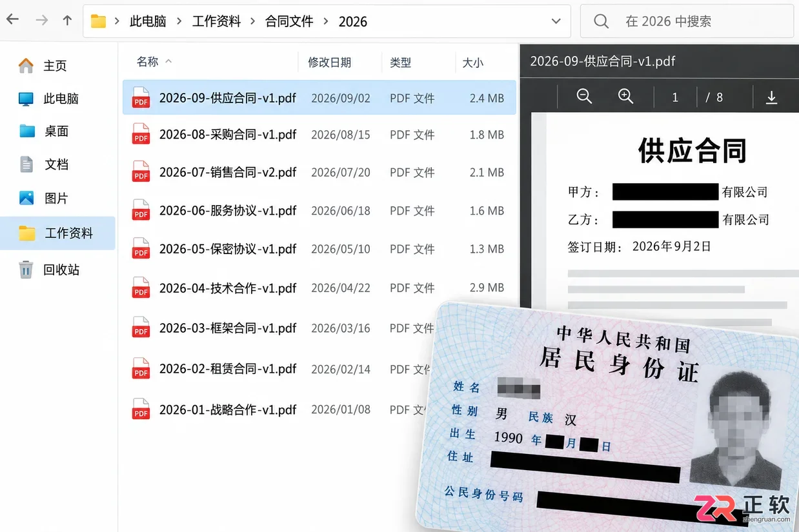This screenshot has height=532, width=799.
Task: Expand chevron after 合同文件 in breadcrumb
Action: pos(326,21)
